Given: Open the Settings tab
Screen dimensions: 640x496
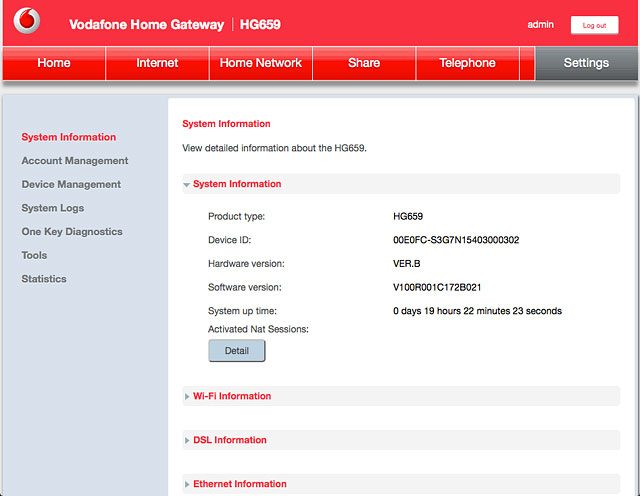Looking at the screenshot, I should coord(586,63).
